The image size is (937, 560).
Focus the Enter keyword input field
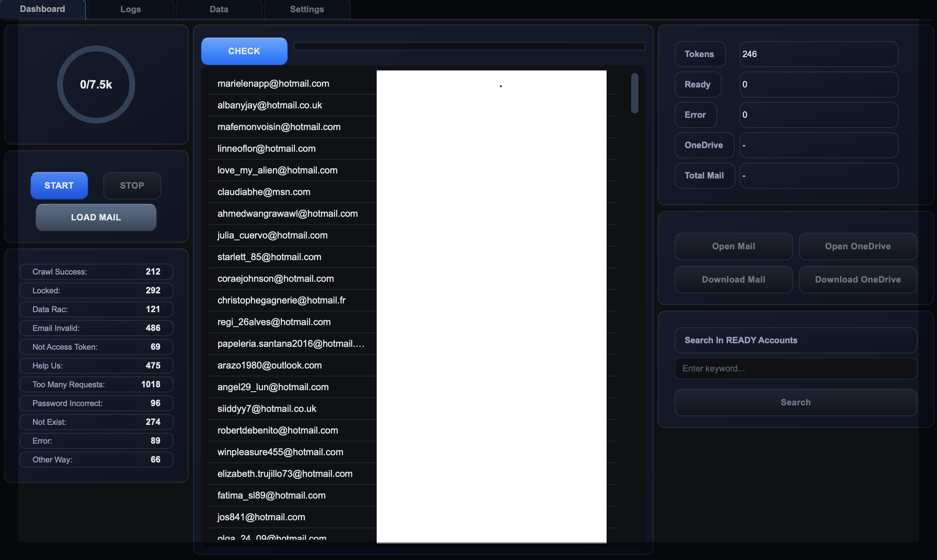pyautogui.click(x=795, y=368)
